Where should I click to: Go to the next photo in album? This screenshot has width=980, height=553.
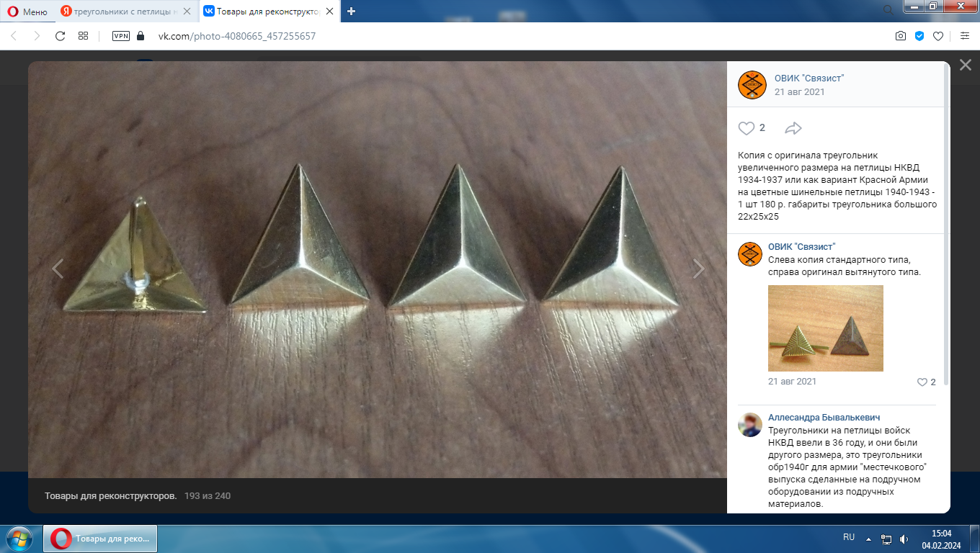698,269
